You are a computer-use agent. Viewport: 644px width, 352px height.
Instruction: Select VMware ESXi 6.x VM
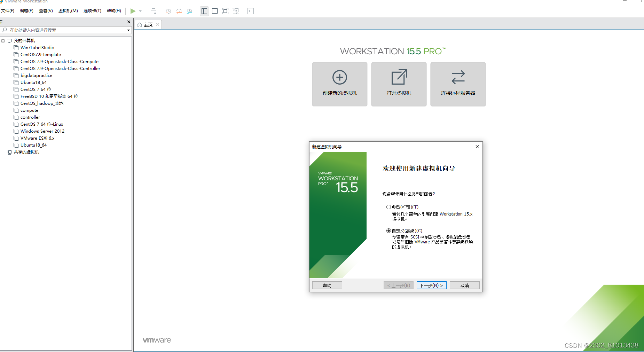point(37,138)
